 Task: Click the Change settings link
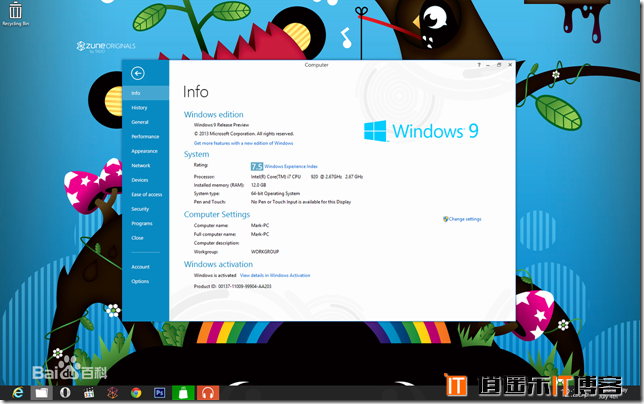pos(465,219)
